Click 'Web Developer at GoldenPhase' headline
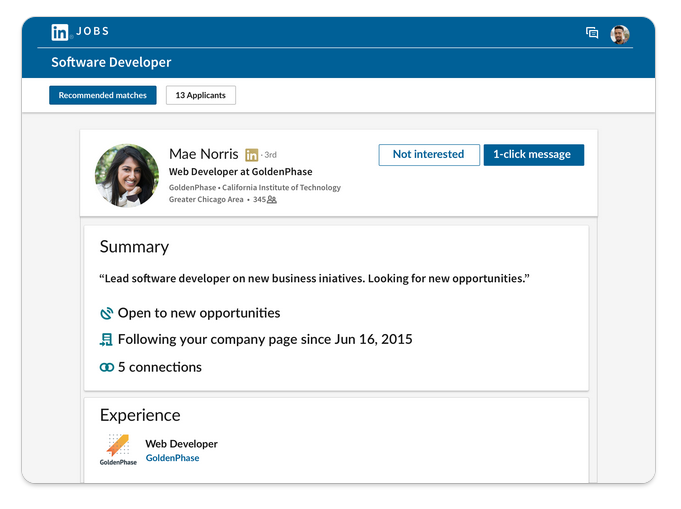This screenshot has width=681, height=509. tap(241, 172)
